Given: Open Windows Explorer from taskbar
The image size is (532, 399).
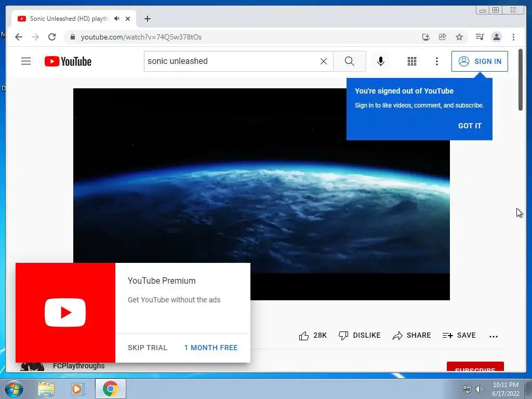Looking at the screenshot, I should [x=46, y=389].
